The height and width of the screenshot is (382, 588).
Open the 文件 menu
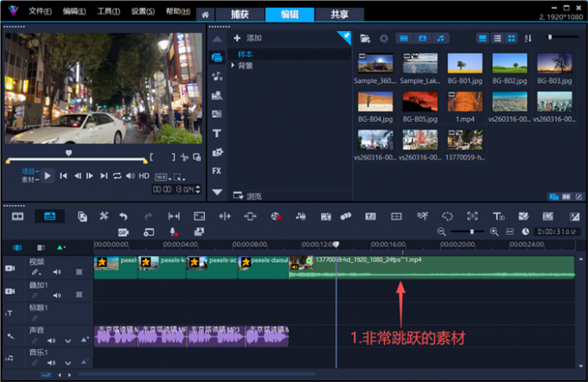click(40, 11)
